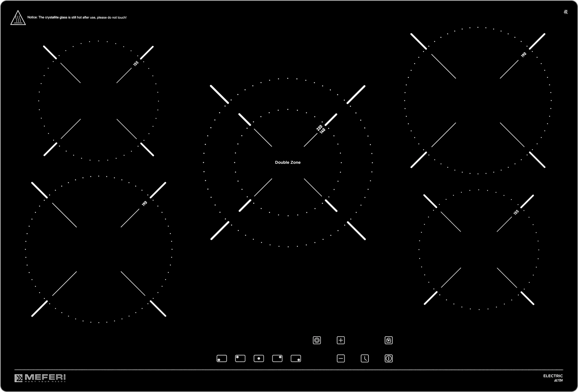The height and width of the screenshot is (392, 578).
Task: Click the MEFERI brand logo
Action: (40, 378)
